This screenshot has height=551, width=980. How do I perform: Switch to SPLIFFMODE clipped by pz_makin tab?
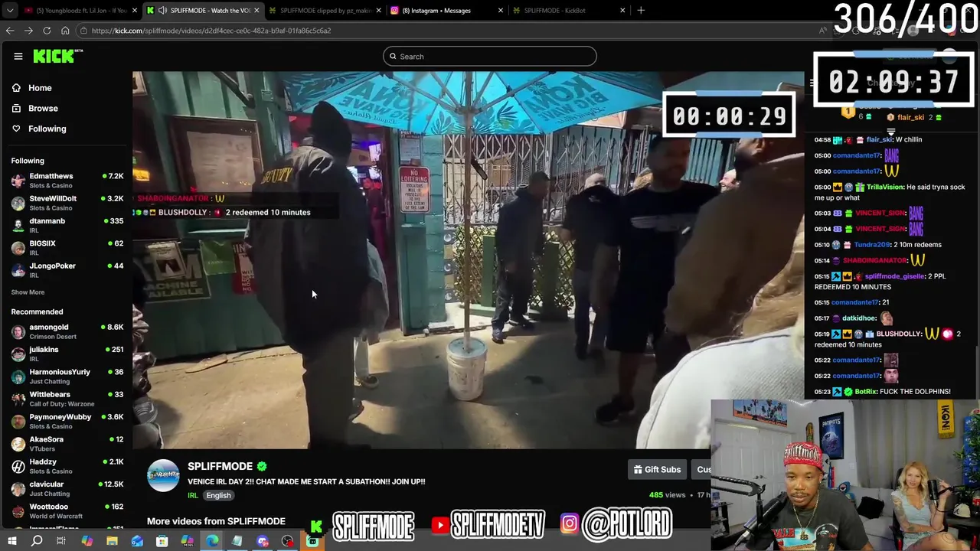[x=325, y=11]
